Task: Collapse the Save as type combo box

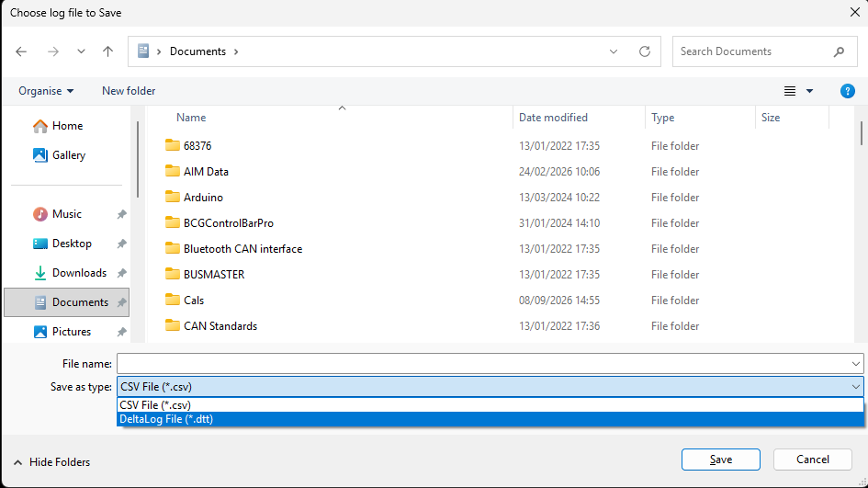Action: 856,387
